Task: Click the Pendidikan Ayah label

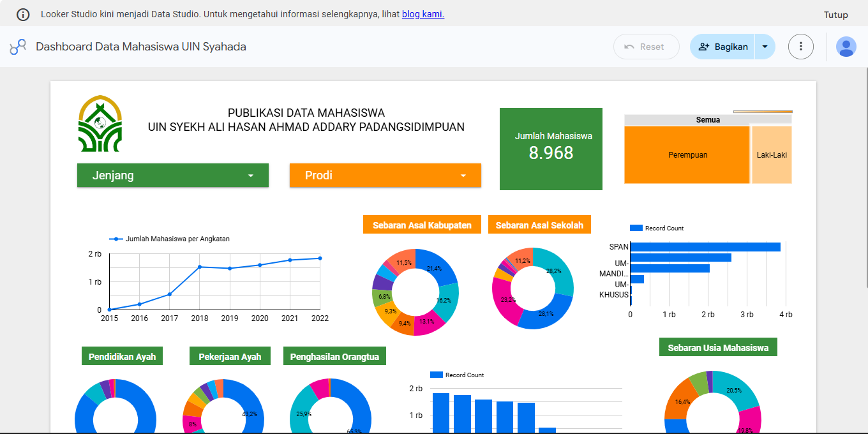Action: click(122, 356)
